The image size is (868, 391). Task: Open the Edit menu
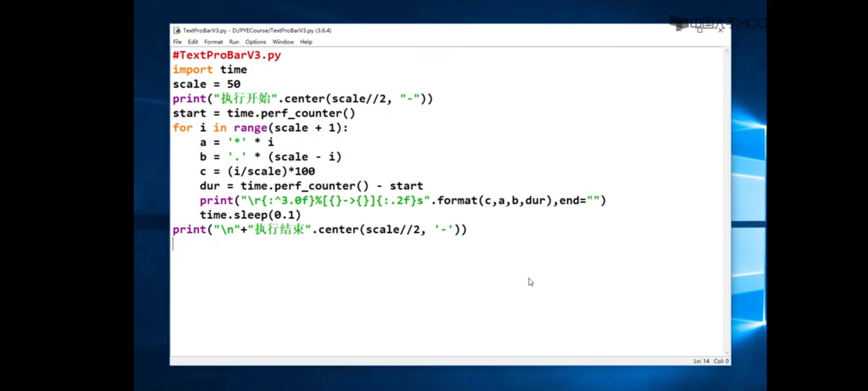pyautogui.click(x=193, y=42)
